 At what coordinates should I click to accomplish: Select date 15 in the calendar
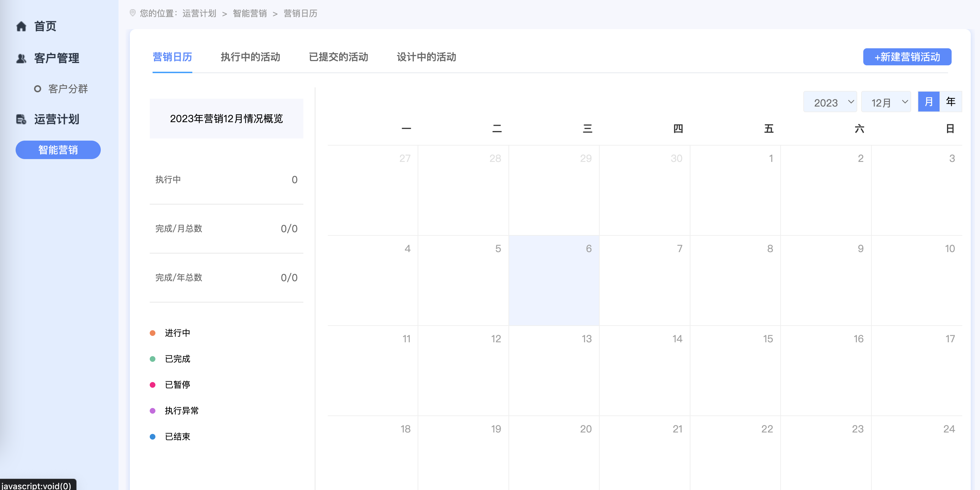click(736, 371)
